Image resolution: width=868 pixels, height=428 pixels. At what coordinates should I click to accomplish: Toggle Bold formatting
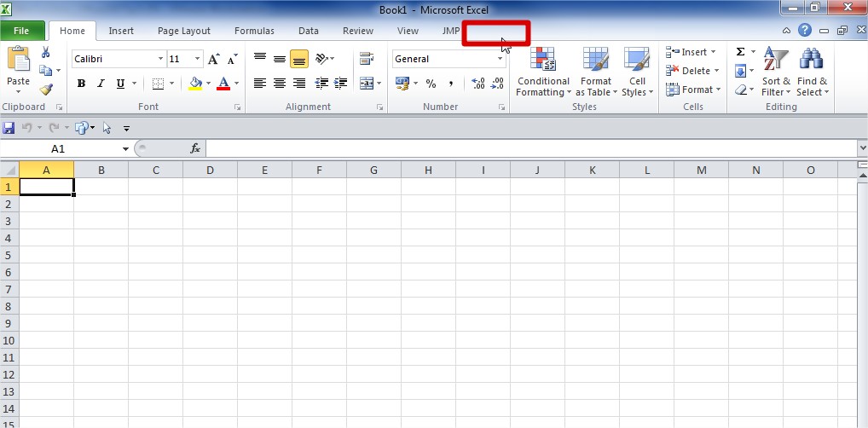[x=81, y=84]
